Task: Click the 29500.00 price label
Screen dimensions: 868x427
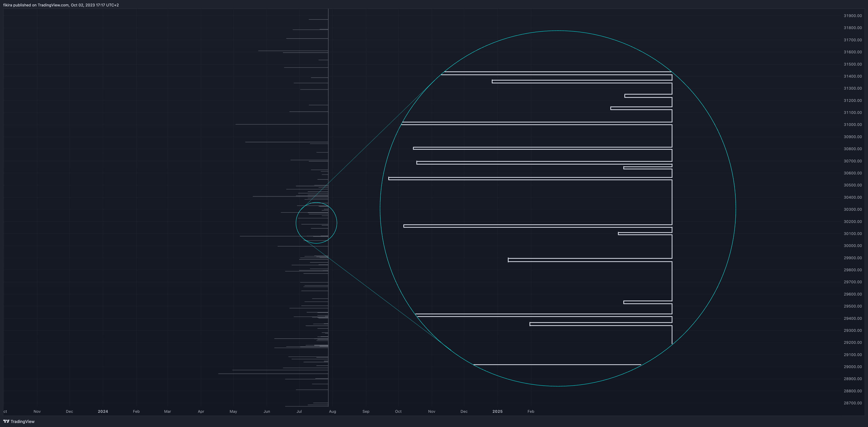Action: click(853, 307)
